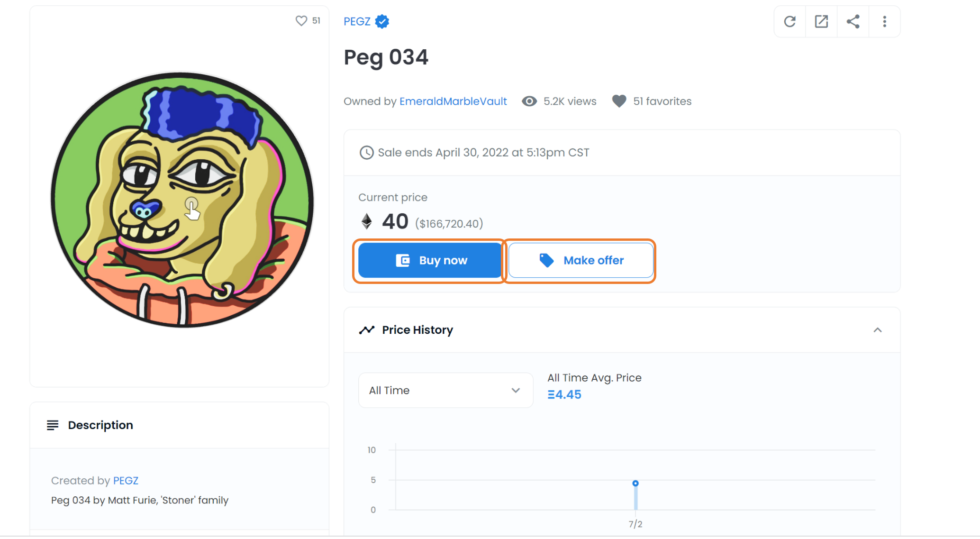The width and height of the screenshot is (980, 539).
Task: Toggle favorite heart above the image
Action: [301, 20]
